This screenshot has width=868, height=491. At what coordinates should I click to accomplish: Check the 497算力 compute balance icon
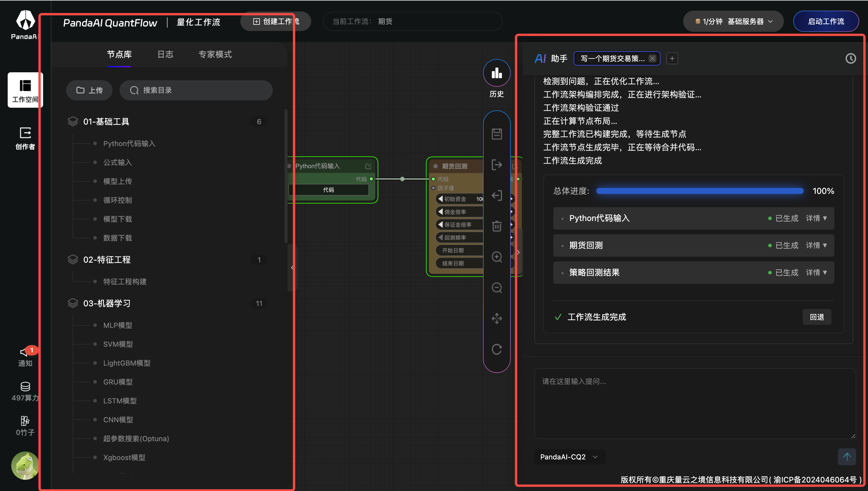(25, 392)
